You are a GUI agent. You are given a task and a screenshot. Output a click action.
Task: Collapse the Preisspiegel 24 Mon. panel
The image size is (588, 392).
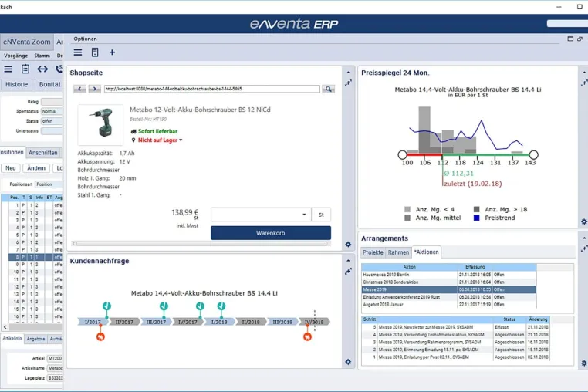click(x=584, y=73)
